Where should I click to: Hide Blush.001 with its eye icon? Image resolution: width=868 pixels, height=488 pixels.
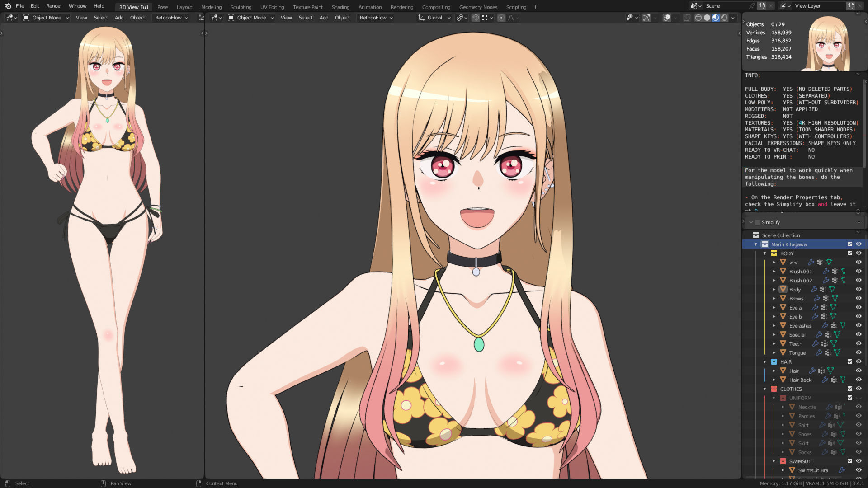(859, 271)
